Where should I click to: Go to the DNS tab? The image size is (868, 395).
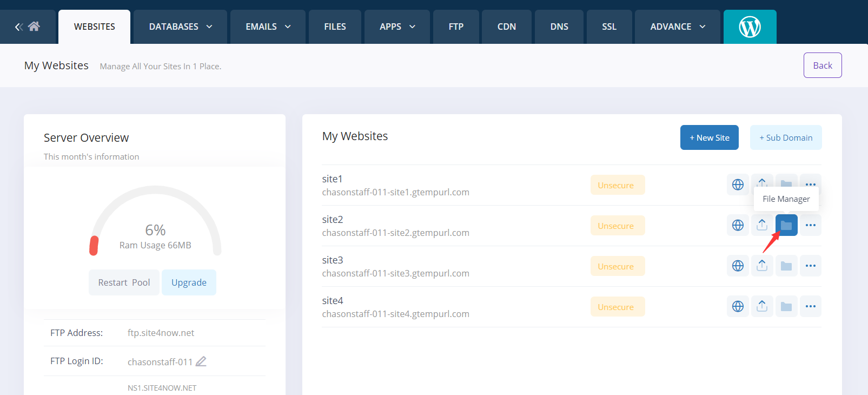tap(559, 27)
